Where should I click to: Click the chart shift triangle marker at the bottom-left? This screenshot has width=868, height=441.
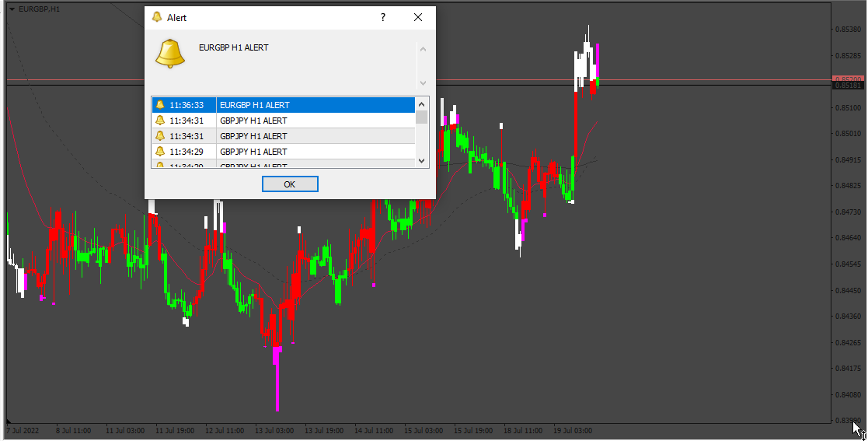9,421
